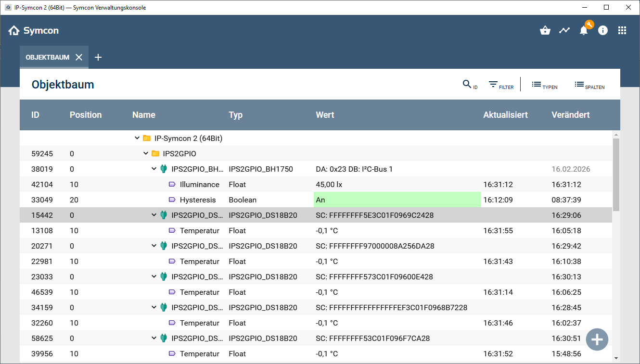Viewport: 640px width, 364px height.
Task: Open the Typen list option
Action: (544, 85)
